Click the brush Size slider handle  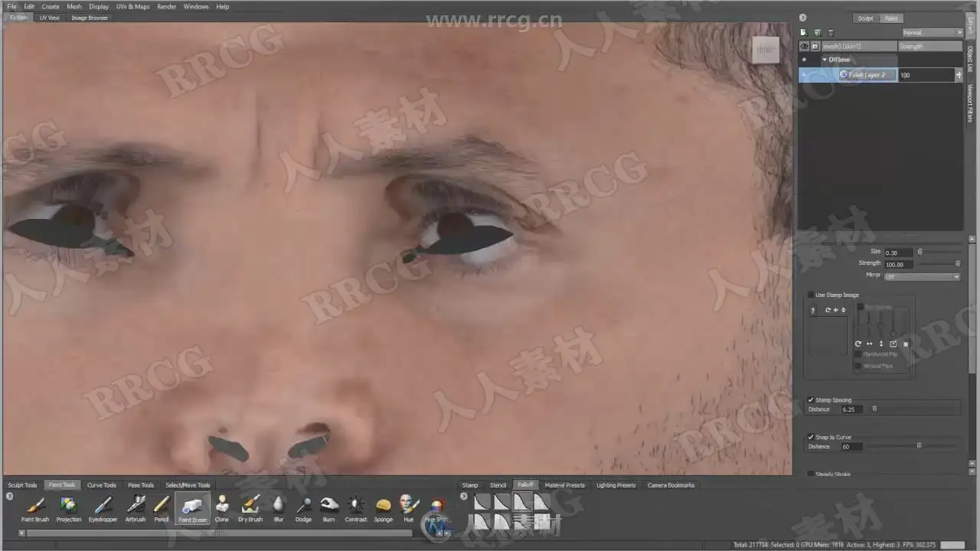920,252
